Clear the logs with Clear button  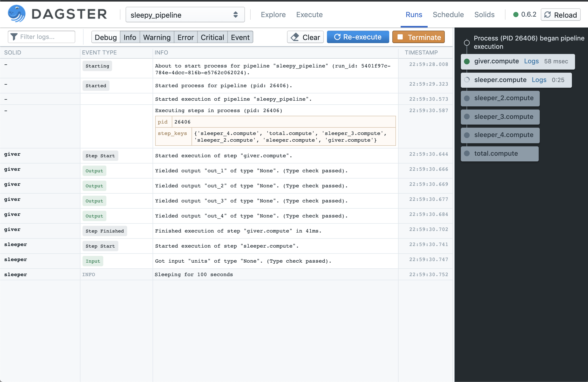click(305, 37)
